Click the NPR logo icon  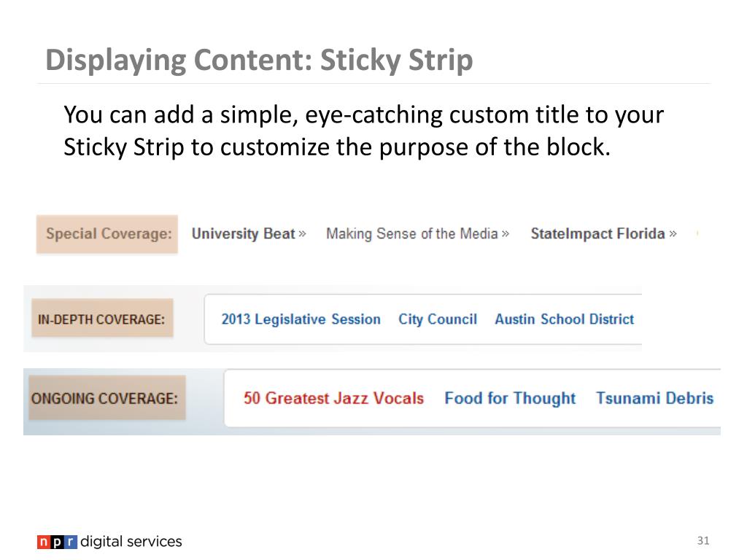(x=57, y=542)
